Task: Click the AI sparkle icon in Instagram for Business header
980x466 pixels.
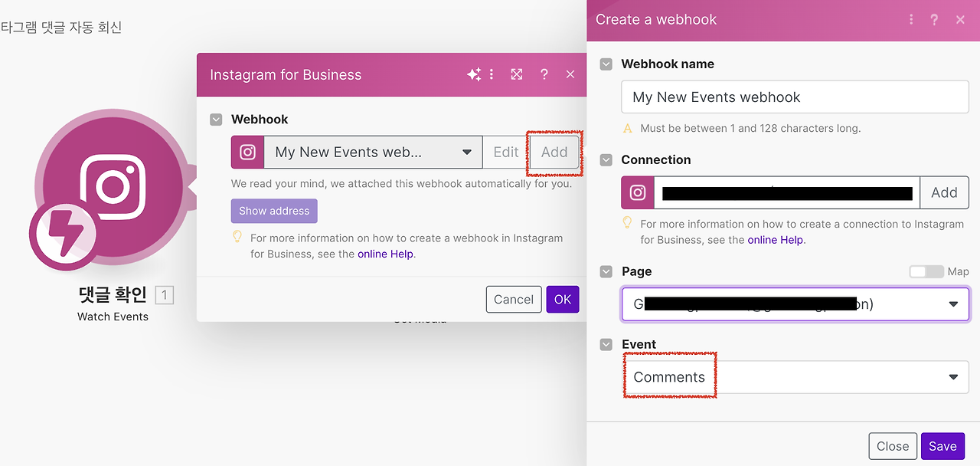Action: pyautogui.click(x=474, y=74)
